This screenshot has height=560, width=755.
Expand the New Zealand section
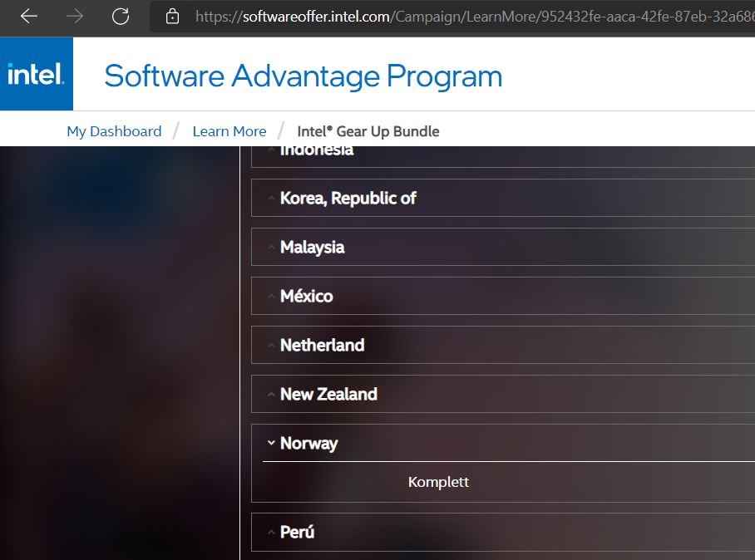click(x=503, y=394)
